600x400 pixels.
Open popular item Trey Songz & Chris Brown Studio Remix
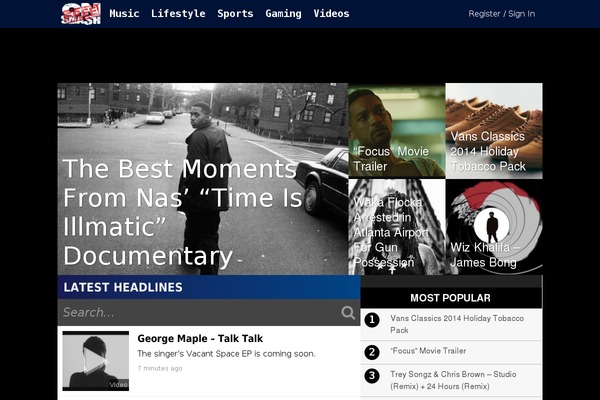pos(453,380)
